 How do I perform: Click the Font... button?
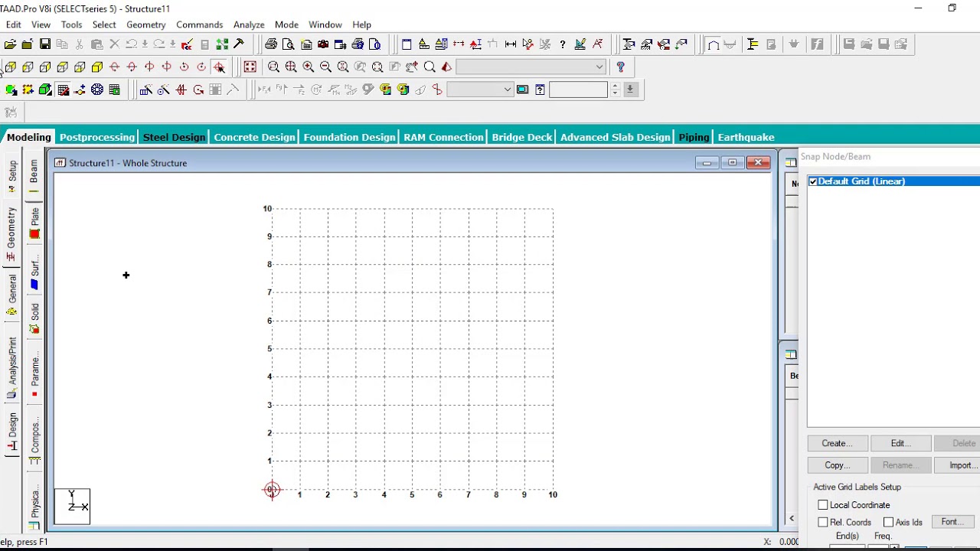tap(952, 522)
